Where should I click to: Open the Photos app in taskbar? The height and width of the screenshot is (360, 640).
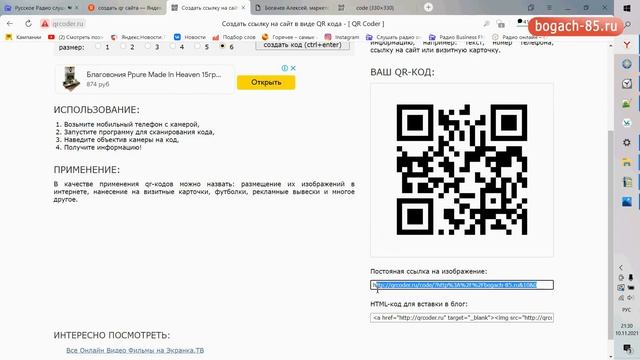point(627,201)
